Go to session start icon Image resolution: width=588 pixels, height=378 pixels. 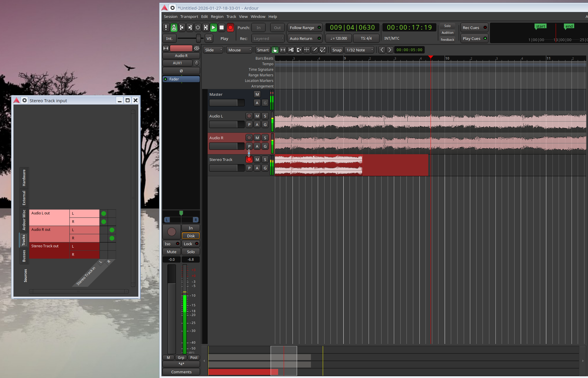182,28
